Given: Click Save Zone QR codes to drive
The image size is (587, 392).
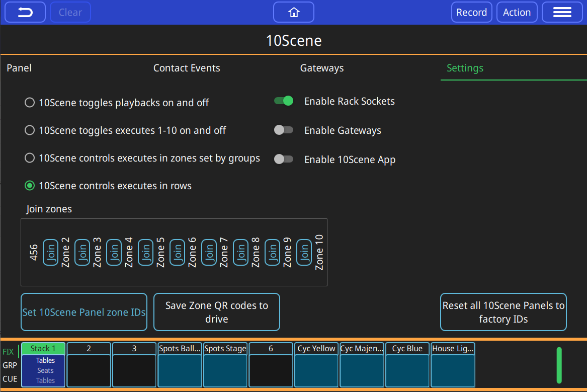Looking at the screenshot, I should point(216,312).
